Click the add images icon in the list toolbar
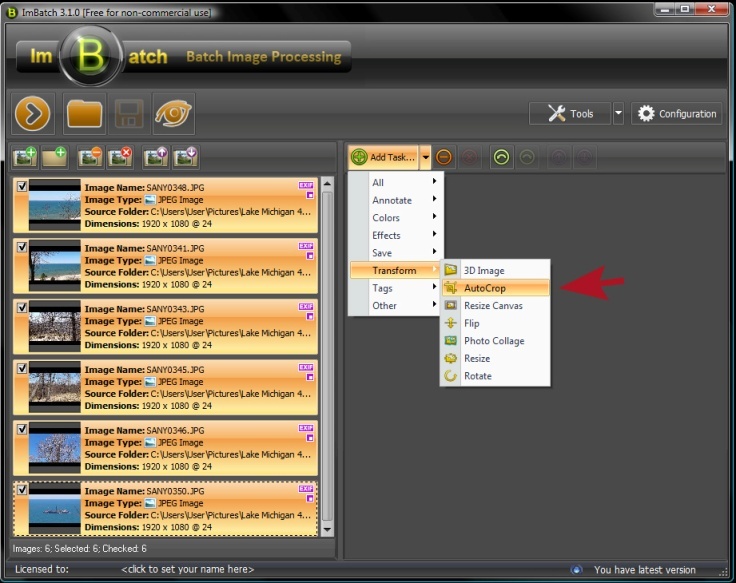 (24, 157)
